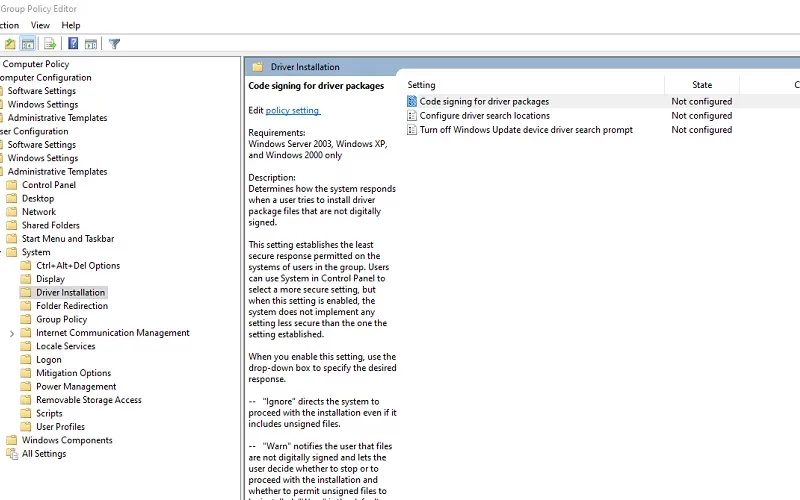Image resolution: width=800 pixels, height=500 pixels.
Task: Click the Display folder icon
Action: coord(26,279)
